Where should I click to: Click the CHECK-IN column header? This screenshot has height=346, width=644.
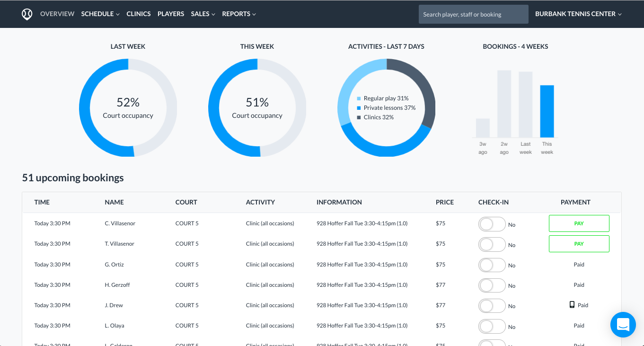pyautogui.click(x=494, y=202)
